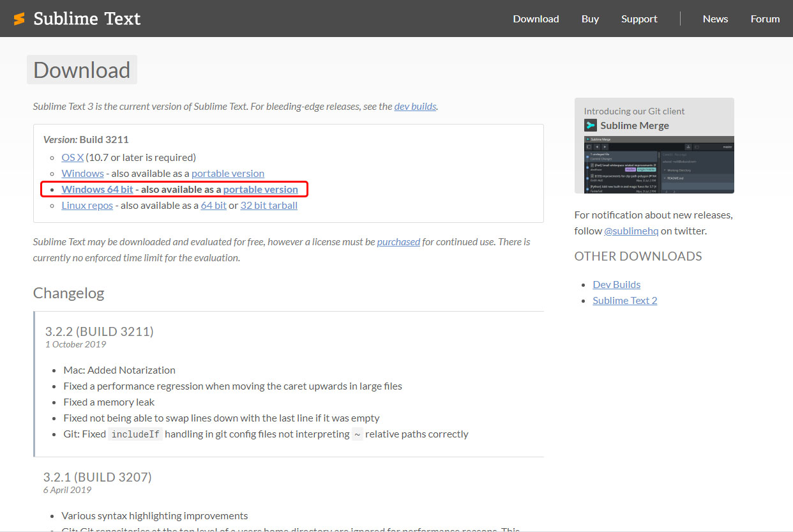Click the includeIf code snippet

[135, 434]
